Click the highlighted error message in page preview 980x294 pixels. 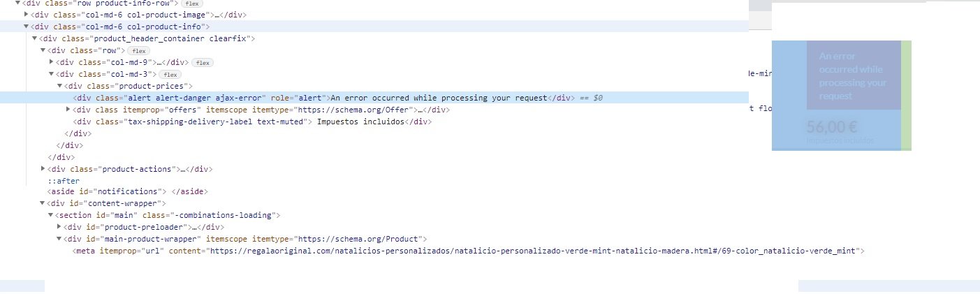pyautogui.click(x=854, y=75)
